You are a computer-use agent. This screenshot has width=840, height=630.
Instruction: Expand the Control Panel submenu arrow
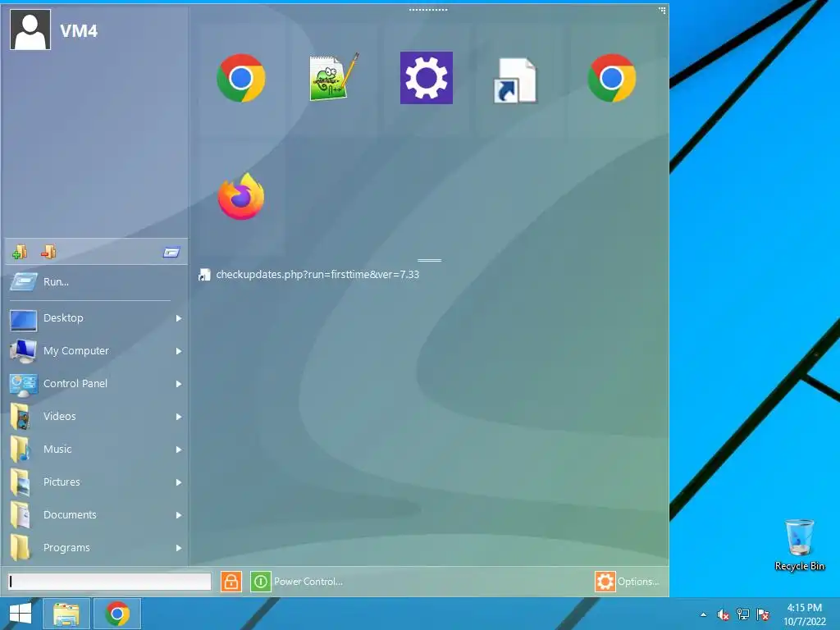(x=178, y=384)
